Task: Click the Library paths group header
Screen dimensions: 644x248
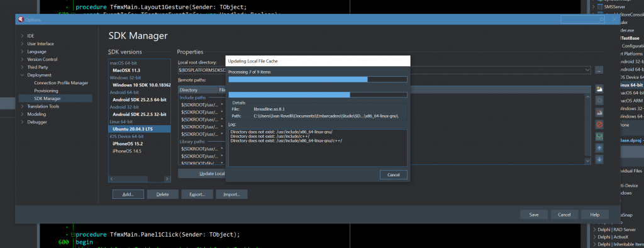Action: [x=192, y=142]
